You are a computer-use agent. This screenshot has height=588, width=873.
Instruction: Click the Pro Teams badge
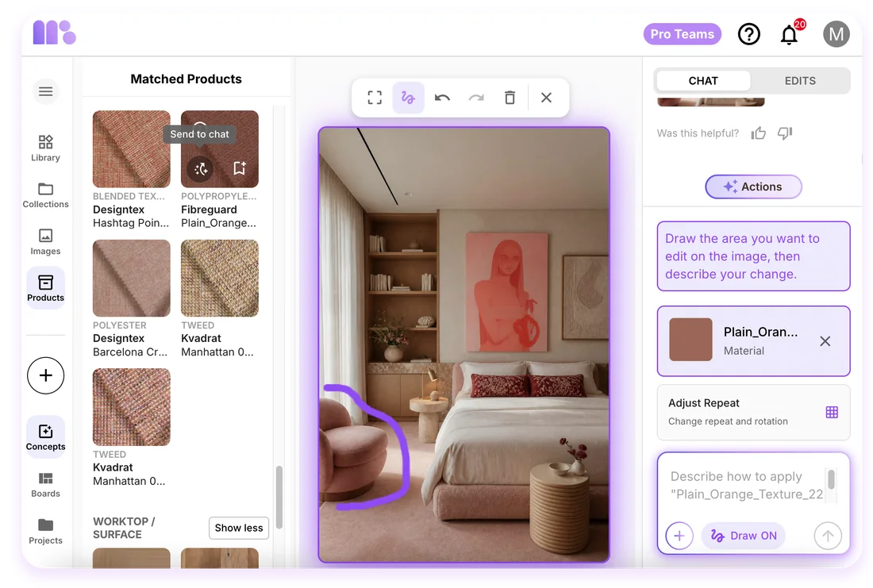click(x=682, y=34)
